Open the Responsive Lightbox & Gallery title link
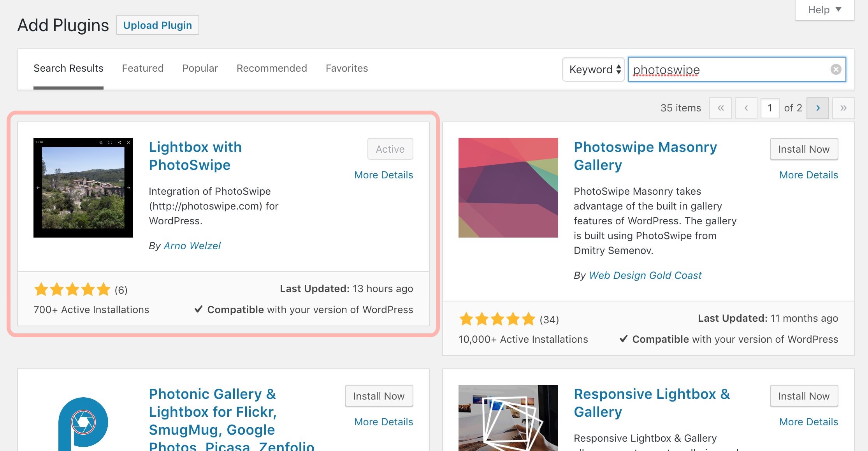The image size is (868, 451). click(652, 403)
